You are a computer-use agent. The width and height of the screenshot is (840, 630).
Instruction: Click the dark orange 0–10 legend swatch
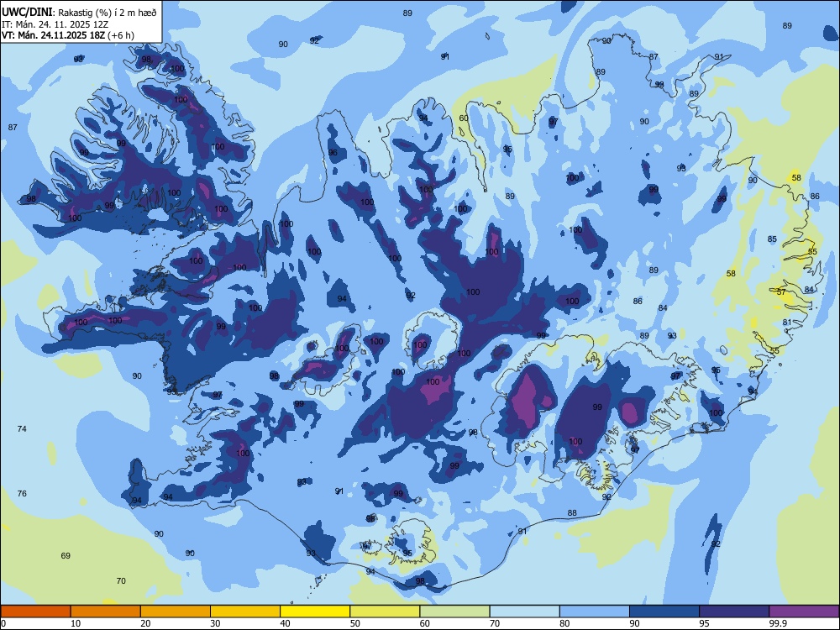[35, 612]
